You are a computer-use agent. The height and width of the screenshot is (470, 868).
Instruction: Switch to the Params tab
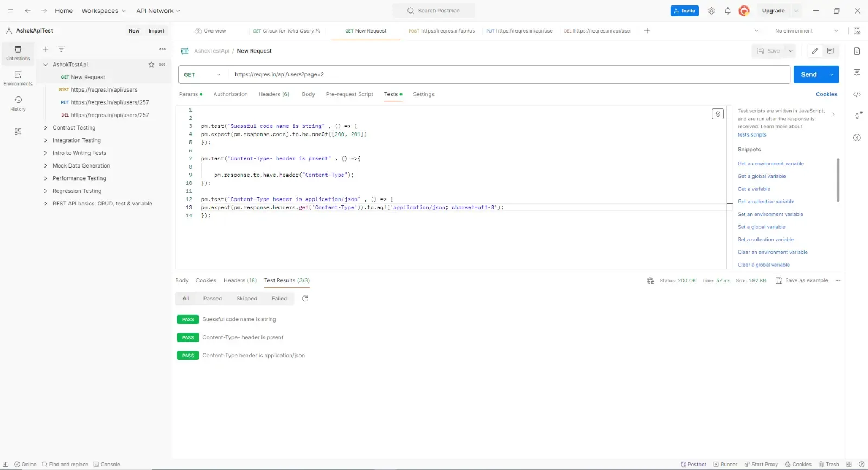tap(190, 94)
